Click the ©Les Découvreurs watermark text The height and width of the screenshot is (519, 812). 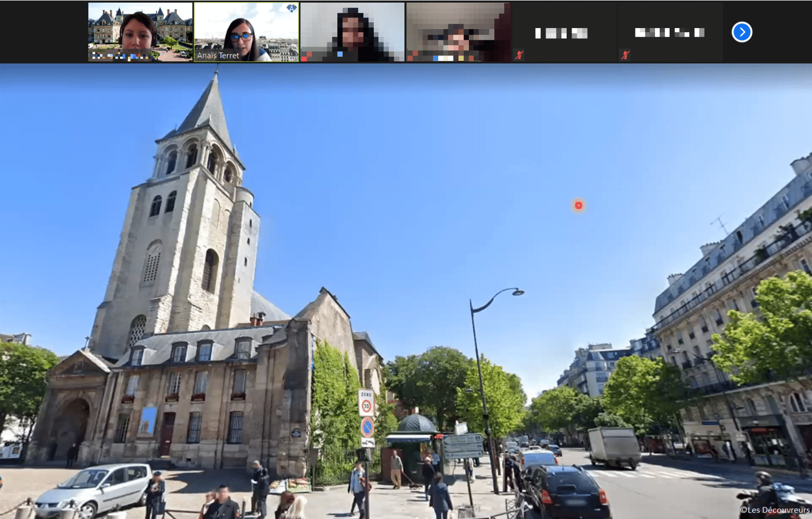coord(774,510)
